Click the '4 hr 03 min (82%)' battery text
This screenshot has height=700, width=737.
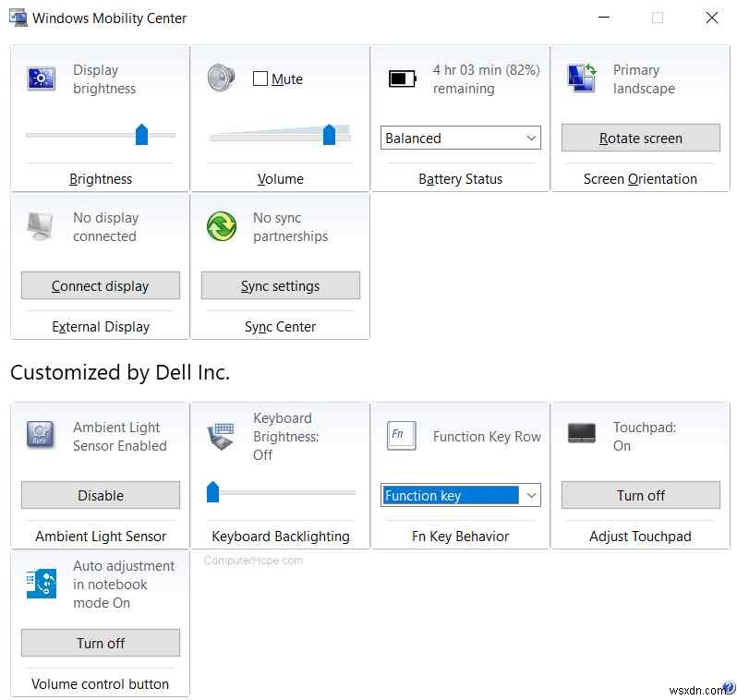click(x=486, y=69)
